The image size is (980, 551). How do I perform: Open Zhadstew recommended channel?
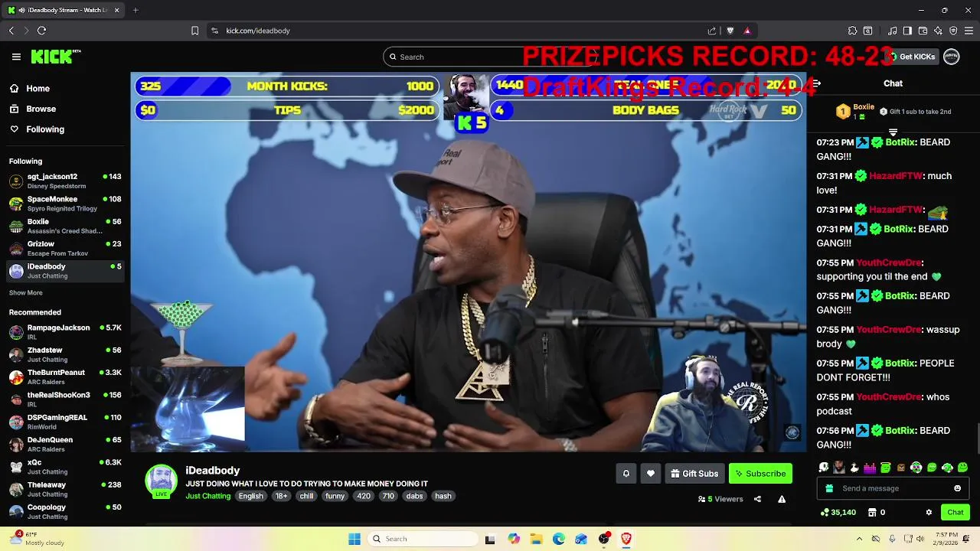coord(65,354)
